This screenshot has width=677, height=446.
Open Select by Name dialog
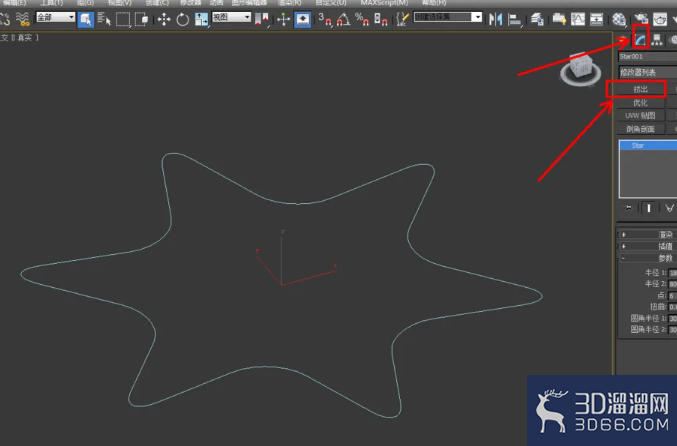tap(104, 19)
